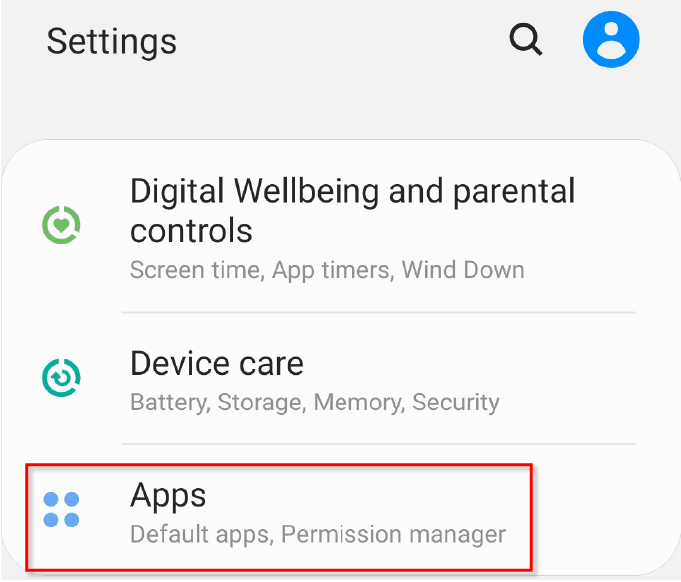The image size is (681, 582).
Task: Select the "Device care" heading text
Action: tap(217, 363)
